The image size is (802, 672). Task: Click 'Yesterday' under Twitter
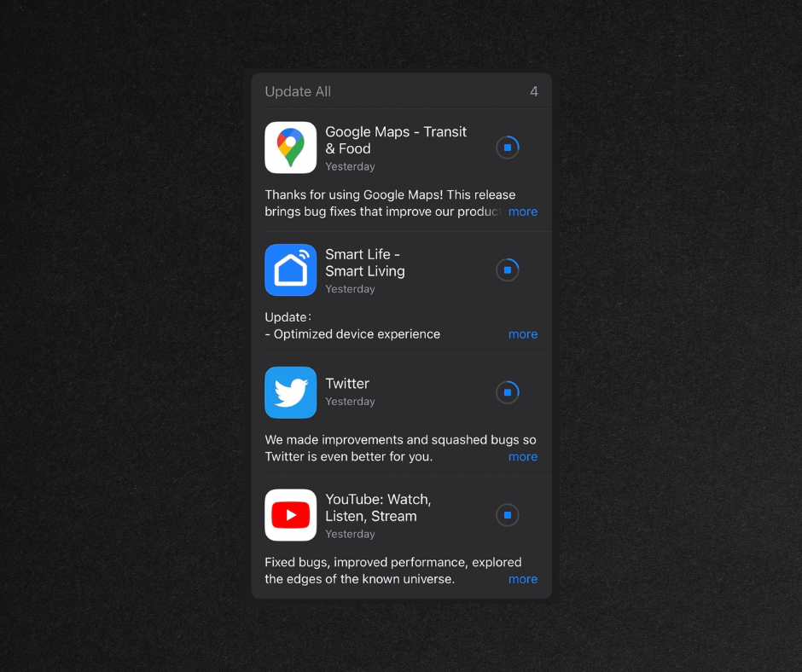[351, 402]
